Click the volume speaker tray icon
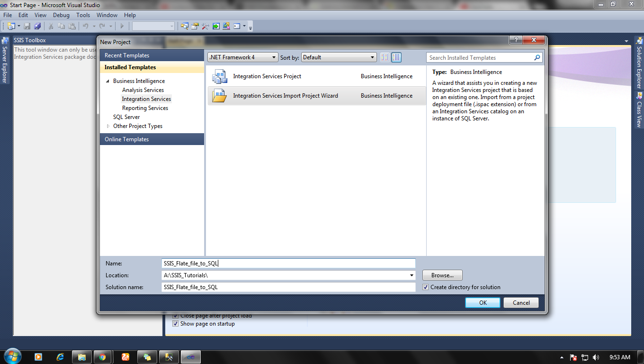The image size is (644, 364). 596,357
